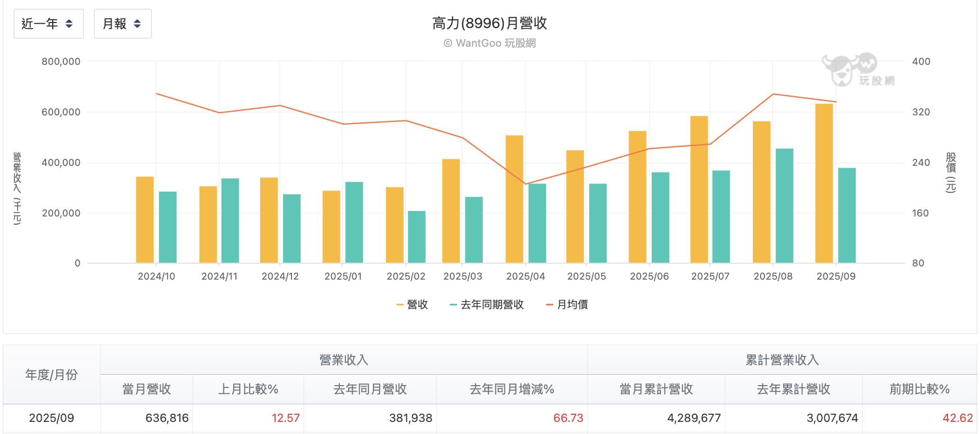Image resolution: width=980 pixels, height=434 pixels.
Task: Click the 2025/02 teal last-year bar
Action: [417, 237]
